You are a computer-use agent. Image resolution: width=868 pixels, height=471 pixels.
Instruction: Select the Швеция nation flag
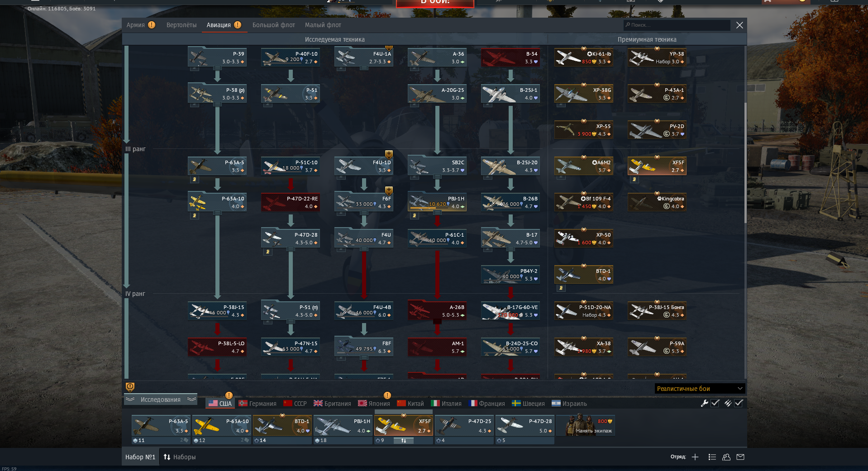pyautogui.click(x=528, y=404)
